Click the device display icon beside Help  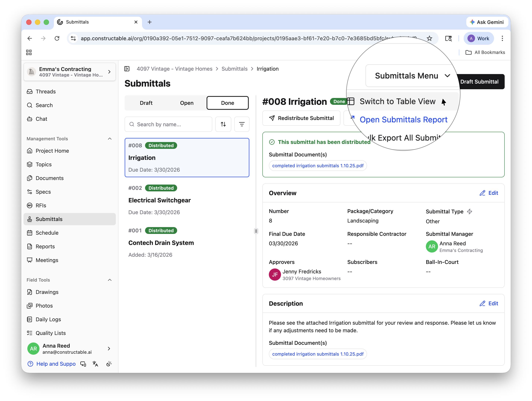pyautogui.click(x=83, y=364)
